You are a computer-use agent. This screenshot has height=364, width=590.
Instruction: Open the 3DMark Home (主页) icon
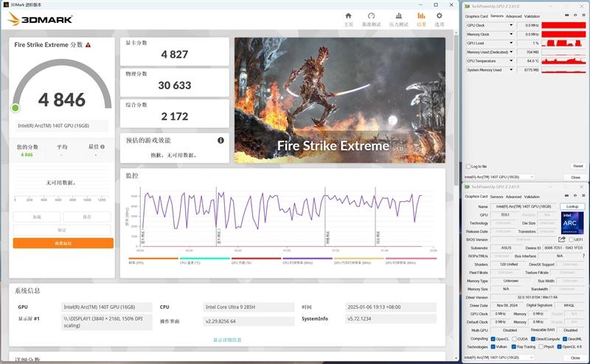[x=349, y=17]
